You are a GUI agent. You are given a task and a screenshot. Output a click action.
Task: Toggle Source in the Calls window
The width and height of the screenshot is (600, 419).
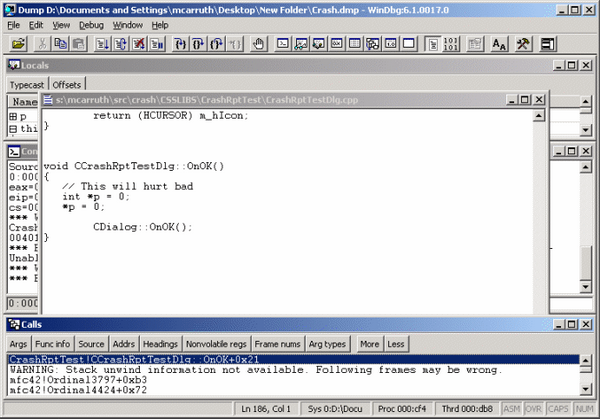pos(91,344)
